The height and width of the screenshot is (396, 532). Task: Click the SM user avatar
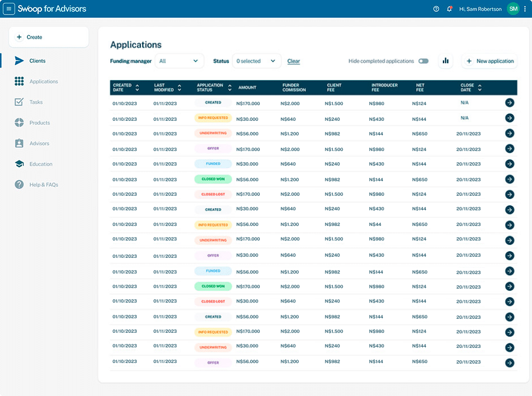pos(513,9)
